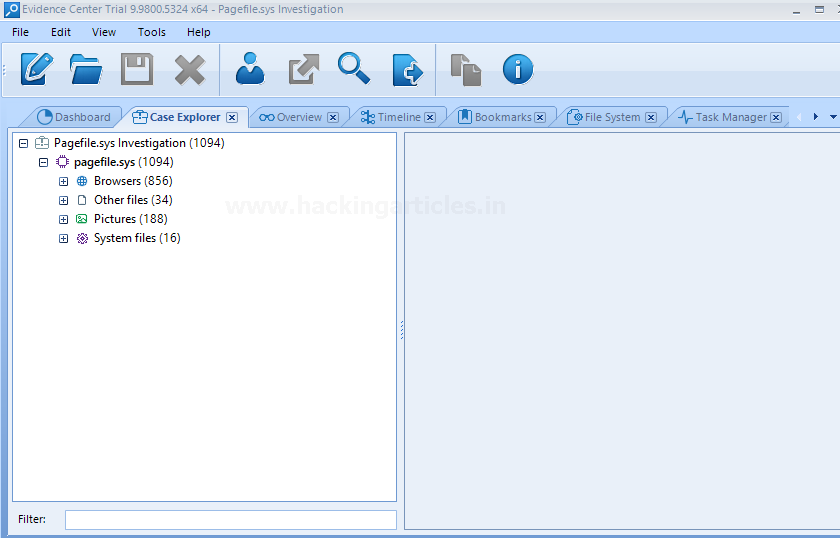Click the copy documents toolbar icon

click(465, 69)
